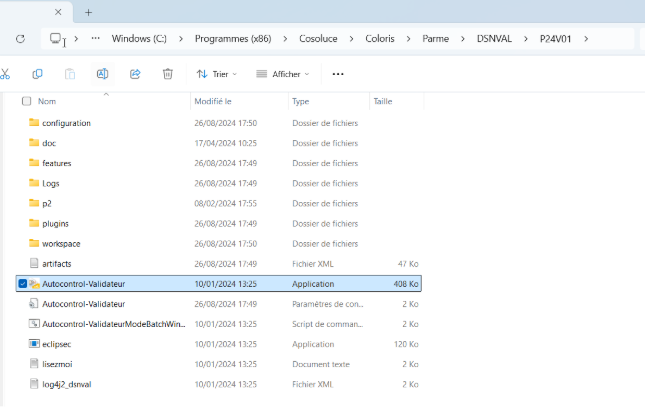Uncheck the Autocontrol-Validateur application checkbox
The image size is (645, 408).
pyautogui.click(x=23, y=284)
